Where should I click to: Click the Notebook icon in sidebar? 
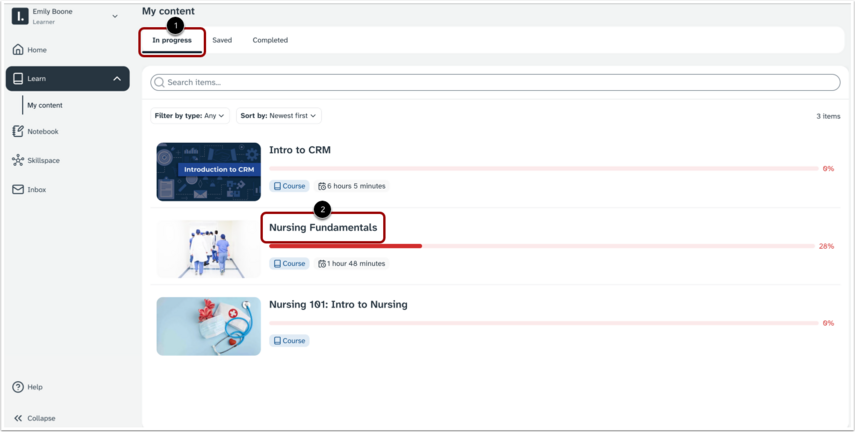tap(18, 131)
